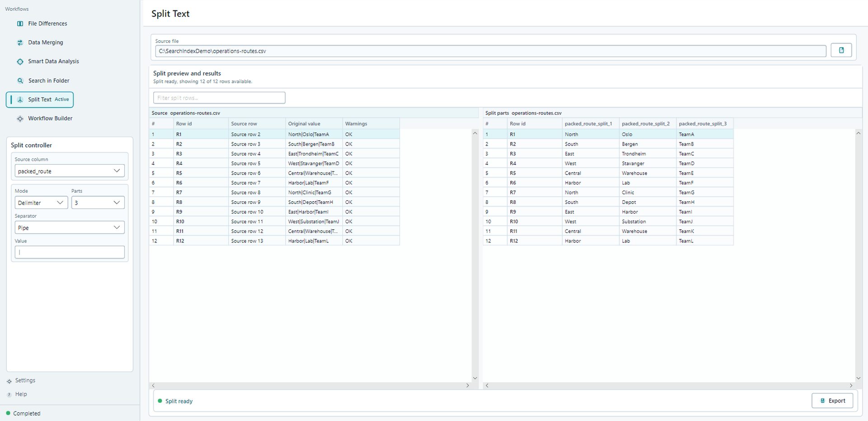The height and width of the screenshot is (421, 868).
Task: Open the Separator Pipe dropdown
Action: coord(70,227)
